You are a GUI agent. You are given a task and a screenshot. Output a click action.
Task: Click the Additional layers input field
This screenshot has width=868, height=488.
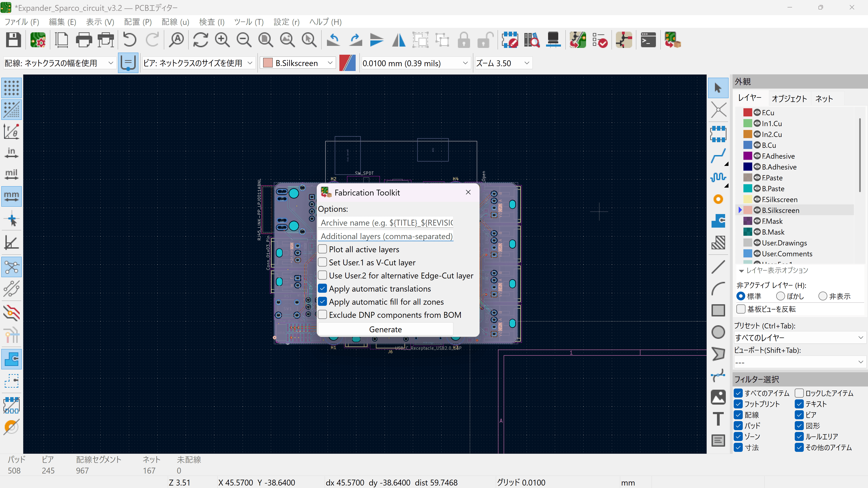[x=386, y=236]
